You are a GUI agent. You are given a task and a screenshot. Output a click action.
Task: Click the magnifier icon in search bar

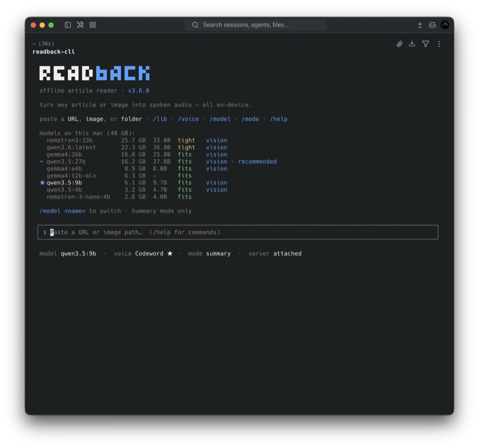pos(195,25)
